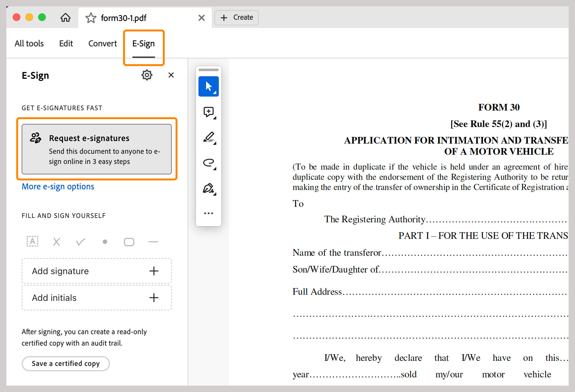This screenshot has width=575, height=392.
Task: Pick the crossmark fill tool
Action: 57,242
